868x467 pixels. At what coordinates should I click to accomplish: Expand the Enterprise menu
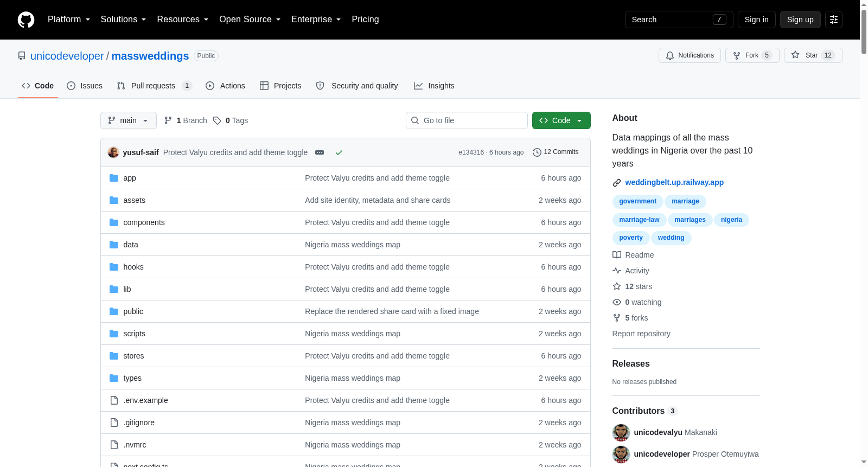[316, 20]
